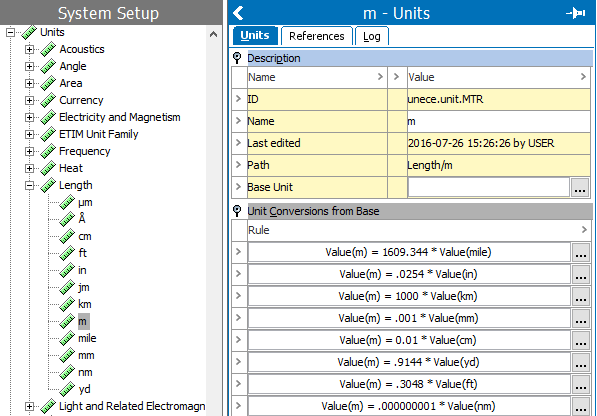This screenshot has height=416, width=597.
Task: Click the Base Unit input field
Action: coord(488,187)
